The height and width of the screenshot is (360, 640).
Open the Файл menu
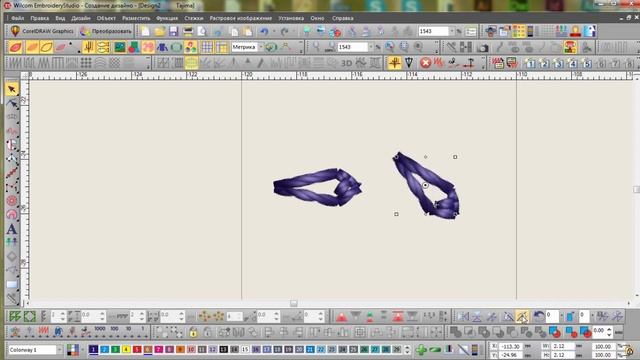17,18
